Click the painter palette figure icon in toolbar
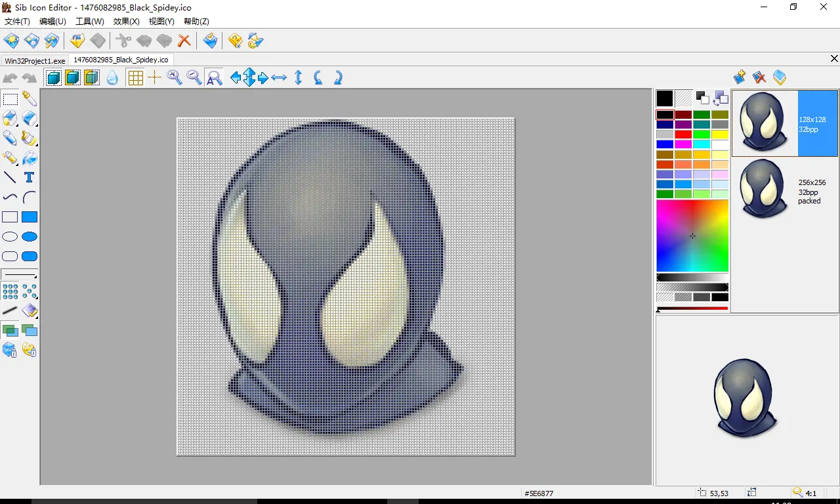The height and width of the screenshot is (504, 840). coord(255,41)
